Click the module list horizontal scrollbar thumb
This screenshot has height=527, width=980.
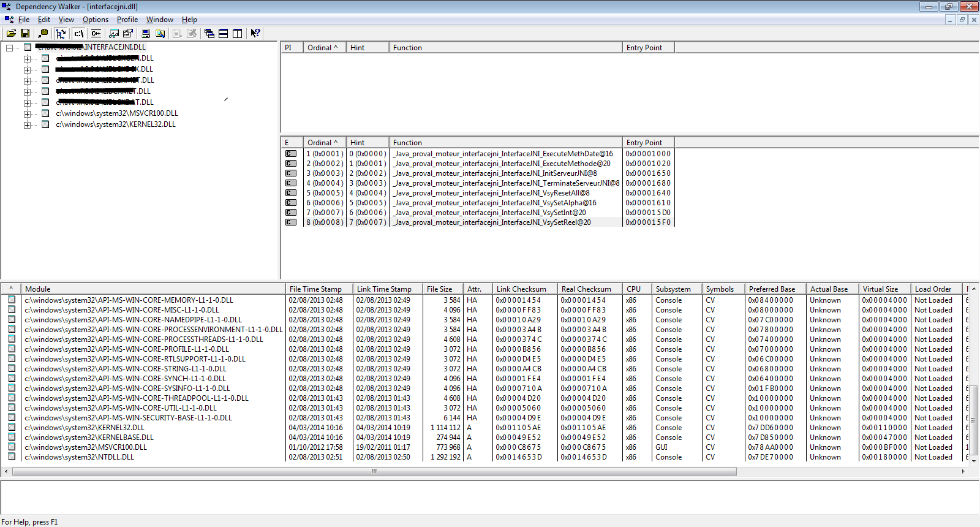374,471
